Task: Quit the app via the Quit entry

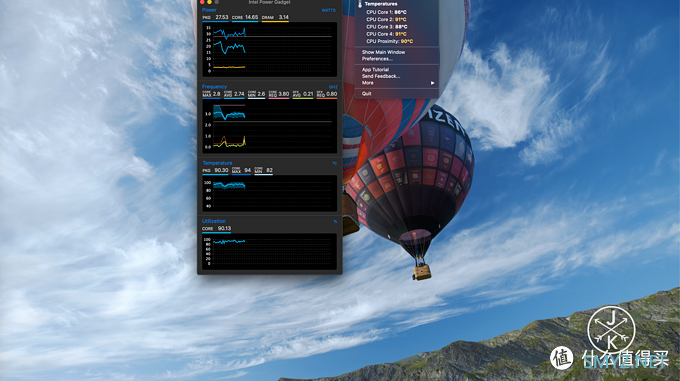Action: pyautogui.click(x=366, y=94)
